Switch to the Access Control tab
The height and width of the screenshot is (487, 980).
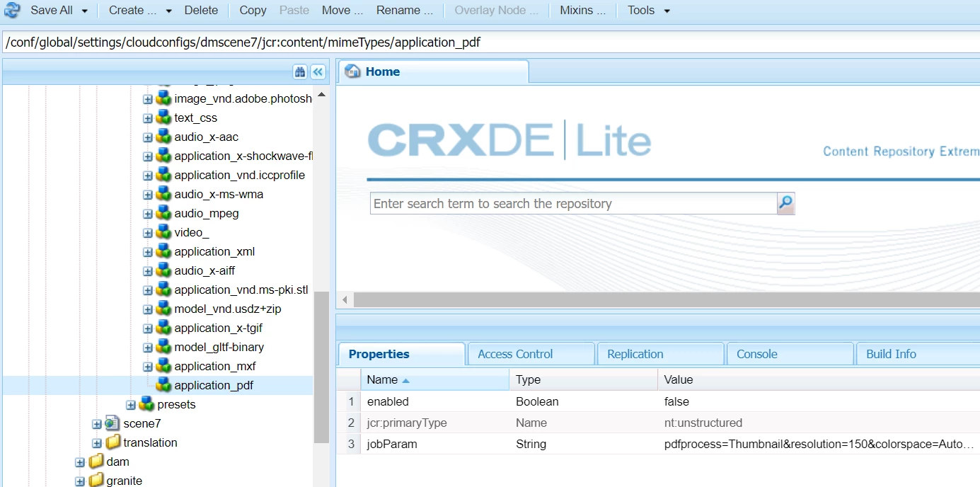[531, 354]
